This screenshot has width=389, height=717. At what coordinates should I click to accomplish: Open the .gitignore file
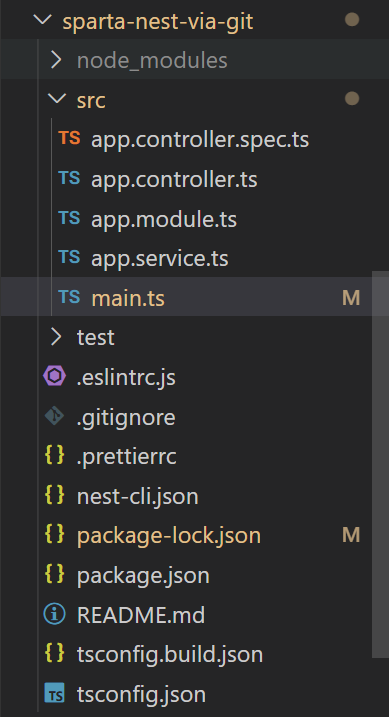click(x=126, y=417)
